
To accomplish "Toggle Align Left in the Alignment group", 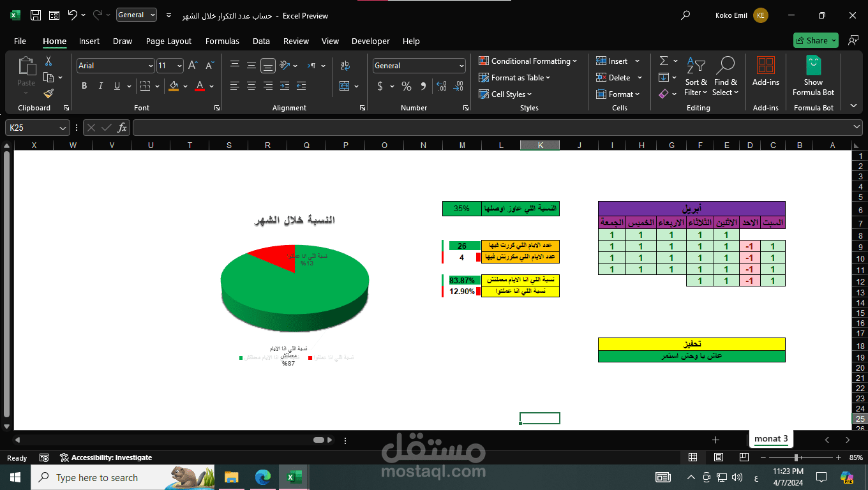I will 235,86.
